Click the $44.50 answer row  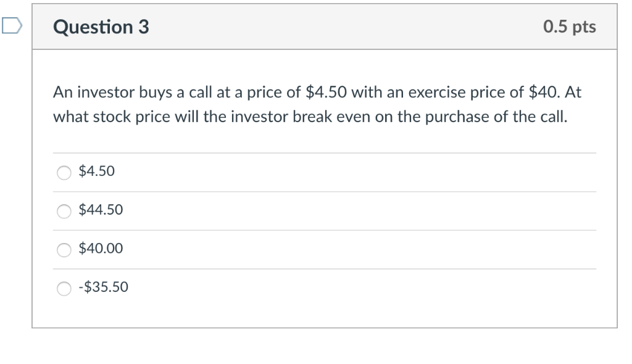click(247, 210)
